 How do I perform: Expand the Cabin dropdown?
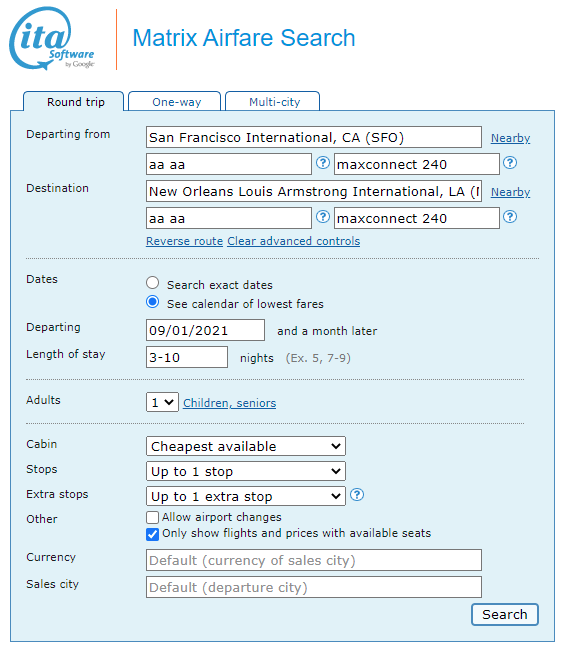coord(245,446)
